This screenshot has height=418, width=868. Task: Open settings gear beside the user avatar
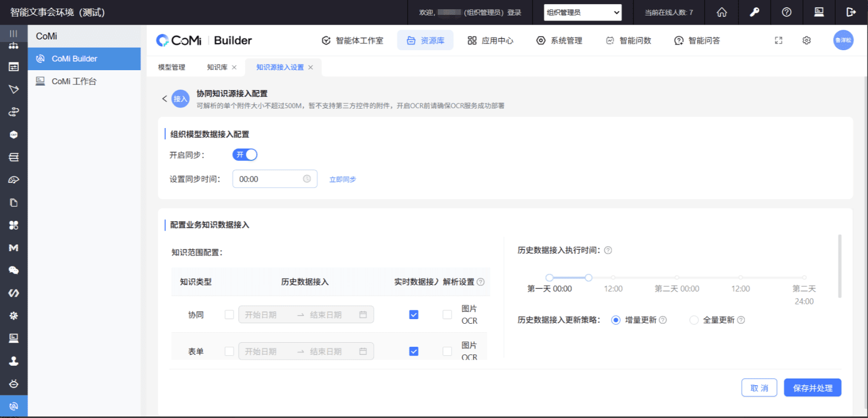(x=807, y=40)
